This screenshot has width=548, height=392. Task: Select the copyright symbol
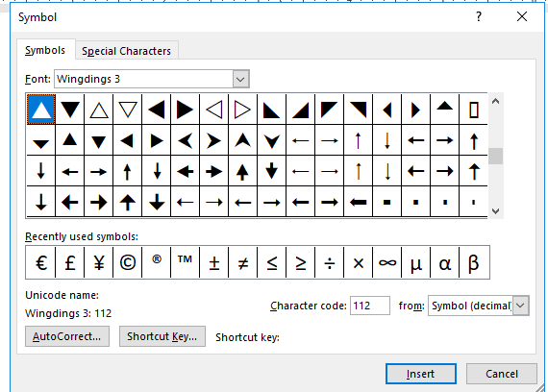pyautogui.click(x=128, y=262)
